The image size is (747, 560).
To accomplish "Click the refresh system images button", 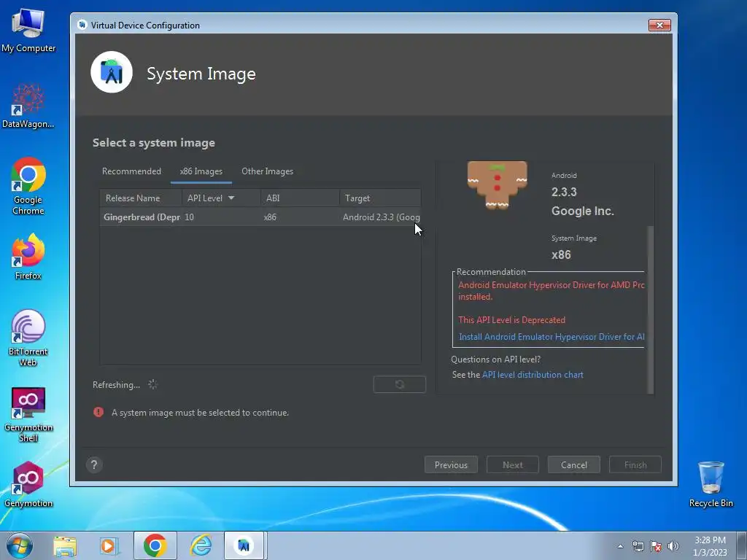I will [x=399, y=384].
